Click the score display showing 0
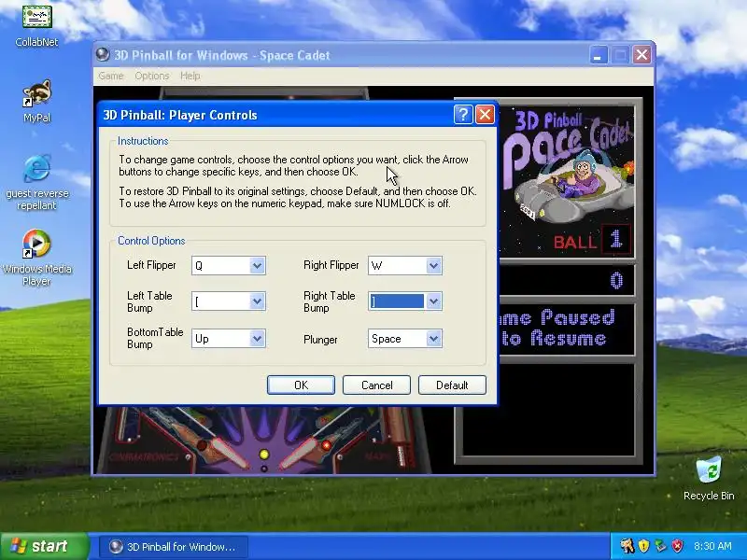747x560 pixels. [x=567, y=281]
